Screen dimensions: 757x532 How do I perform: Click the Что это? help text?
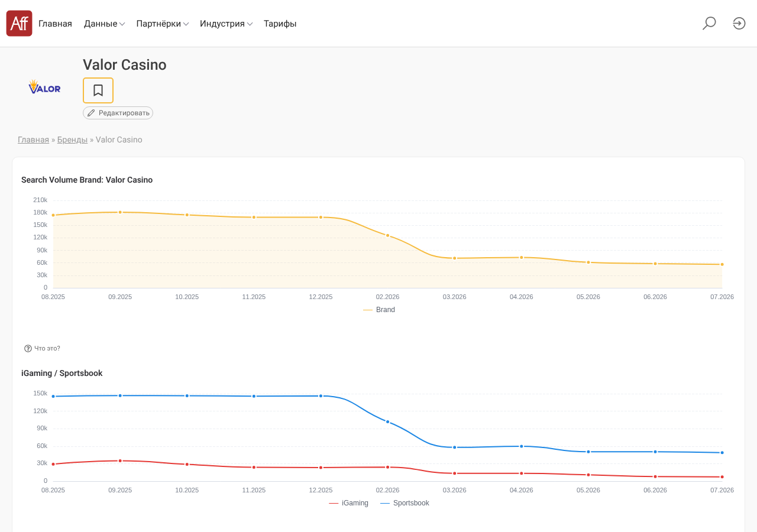pyautogui.click(x=47, y=349)
